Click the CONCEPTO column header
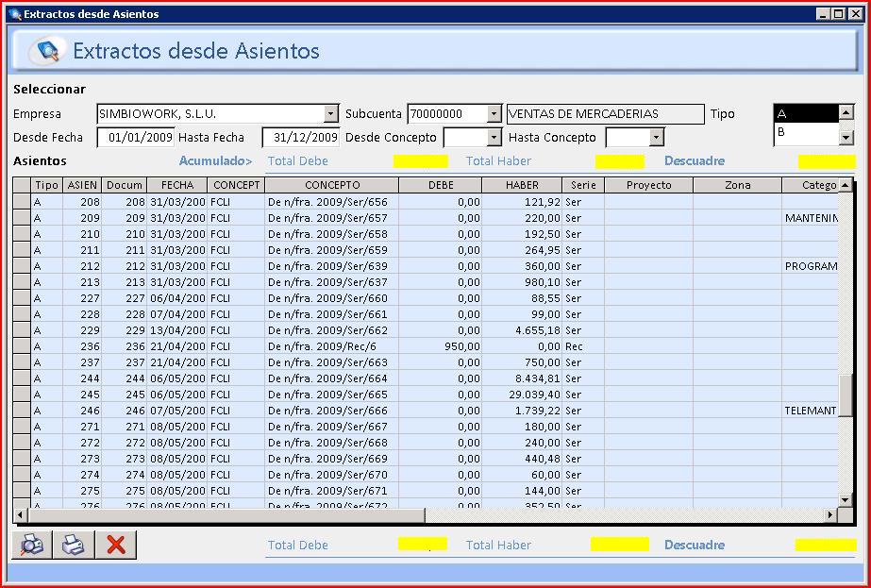This screenshot has height=588, width=871. point(332,185)
